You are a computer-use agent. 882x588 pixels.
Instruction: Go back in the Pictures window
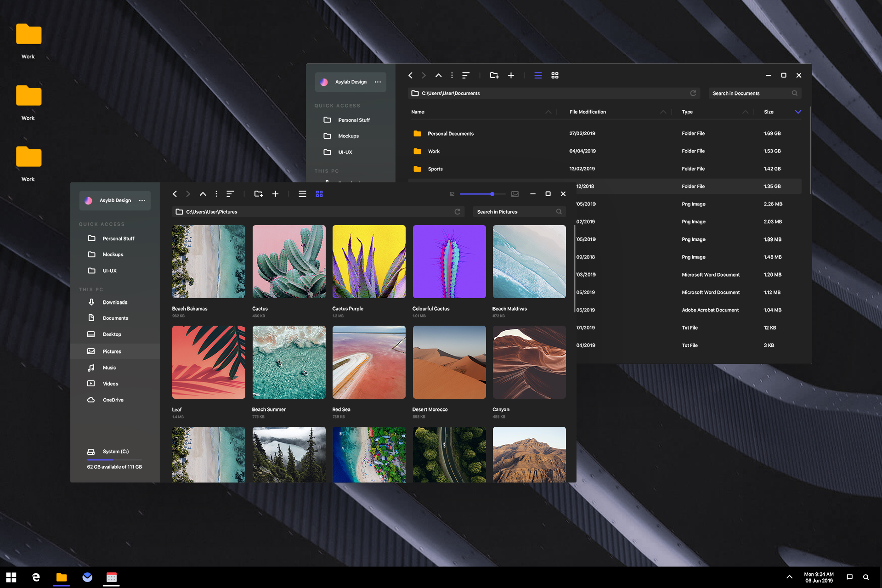pos(175,194)
